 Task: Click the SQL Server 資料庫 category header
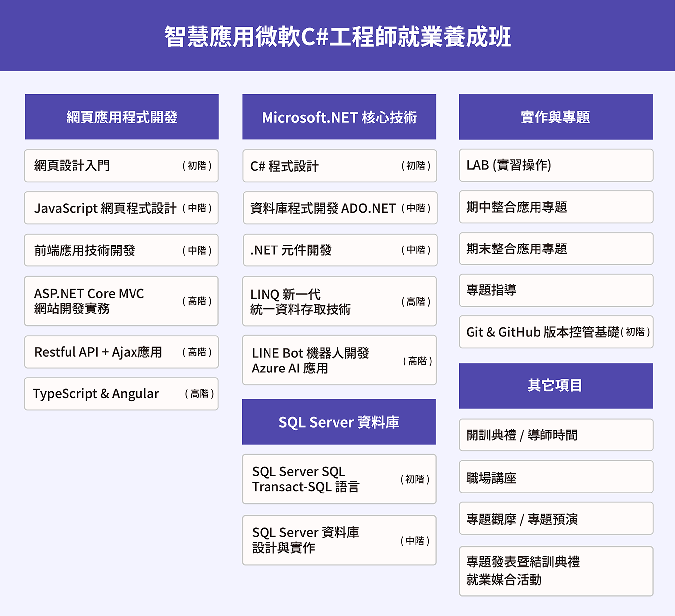click(x=339, y=422)
